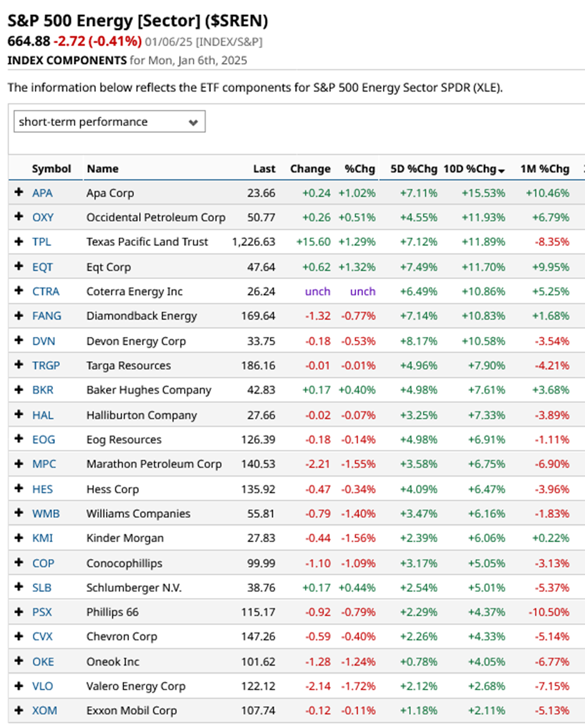
Task: Open the OKE ticker link
Action: pyautogui.click(x=43, y=661)
